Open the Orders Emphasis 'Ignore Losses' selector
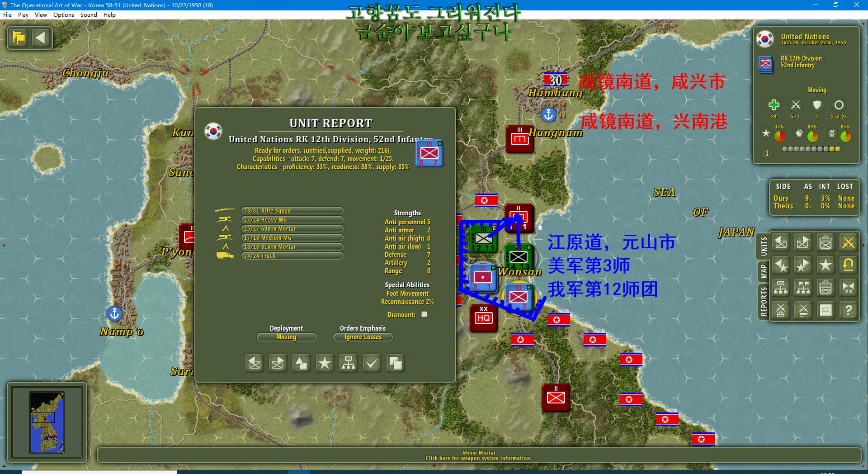The image size is (868, 474). pyautogui.click(x=363, y=337)
